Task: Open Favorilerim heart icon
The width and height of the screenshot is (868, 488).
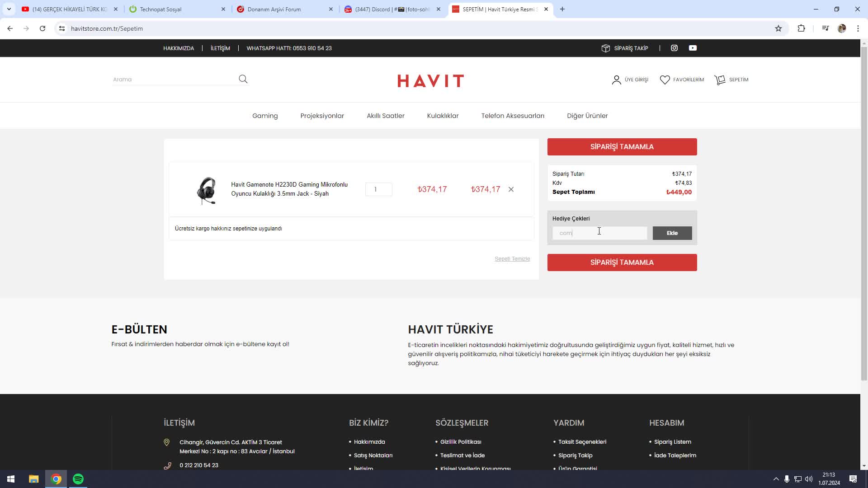Action: (665, 80)
